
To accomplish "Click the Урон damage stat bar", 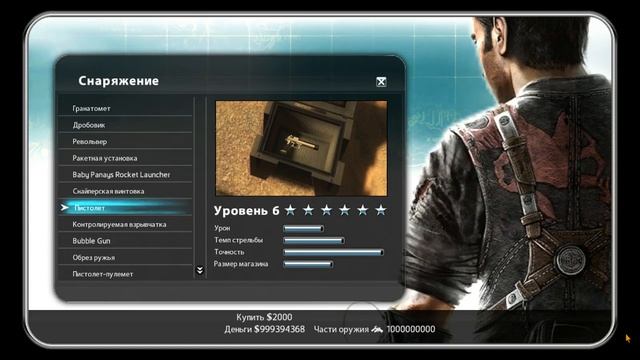I will 304,229.
